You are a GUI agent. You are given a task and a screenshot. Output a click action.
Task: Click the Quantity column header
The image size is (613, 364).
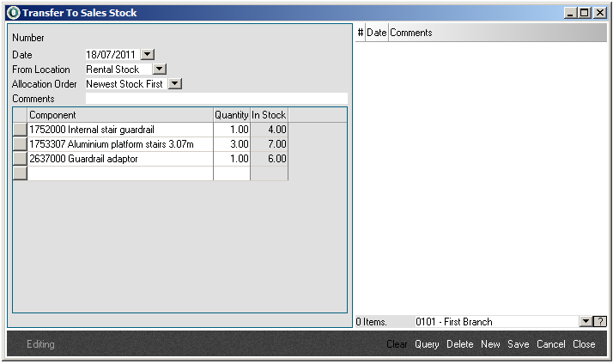231,115
